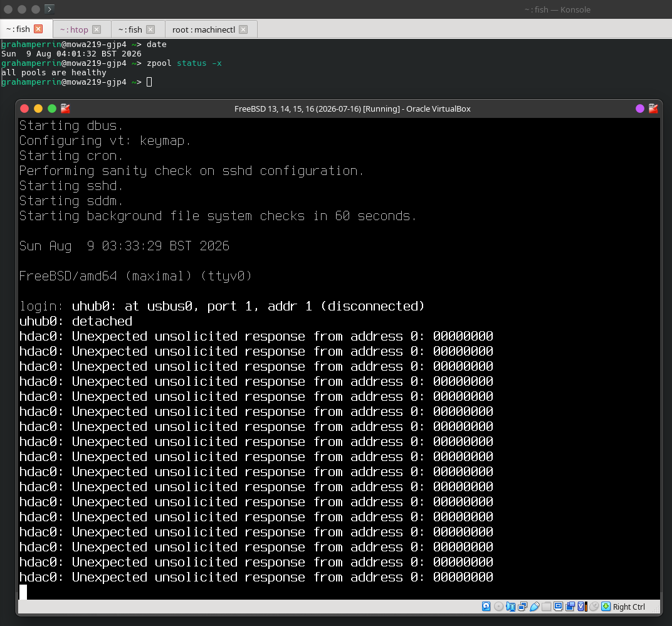Viewport: 672px width, 626px height.
Task: Click the 'uhub0: detached' line in guest console
Action: (x=76, y=321)
